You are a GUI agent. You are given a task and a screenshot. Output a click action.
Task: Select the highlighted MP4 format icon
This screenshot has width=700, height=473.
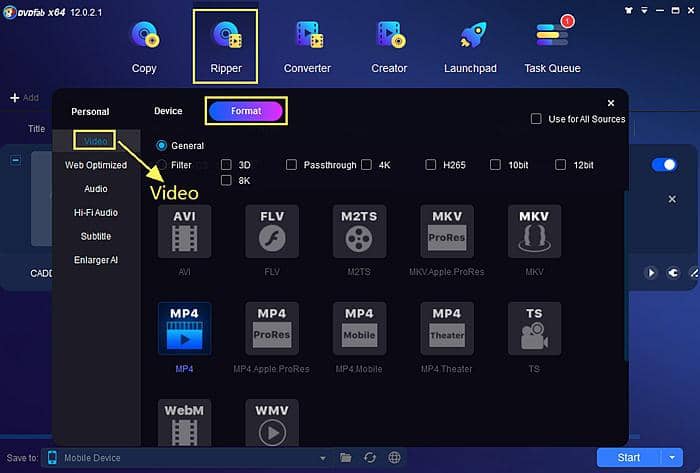point(184,328)
